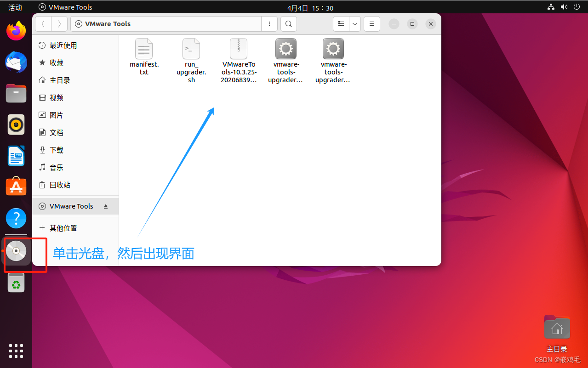The image size is (588, 368).
Task: Open Documents (文档) in sidebar
Action: [x=75, y=133]
